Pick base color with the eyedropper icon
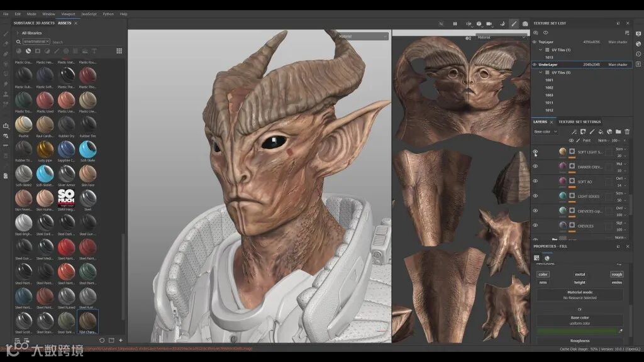Viewport: 644px width, 362px height. (x=621, y=331)
